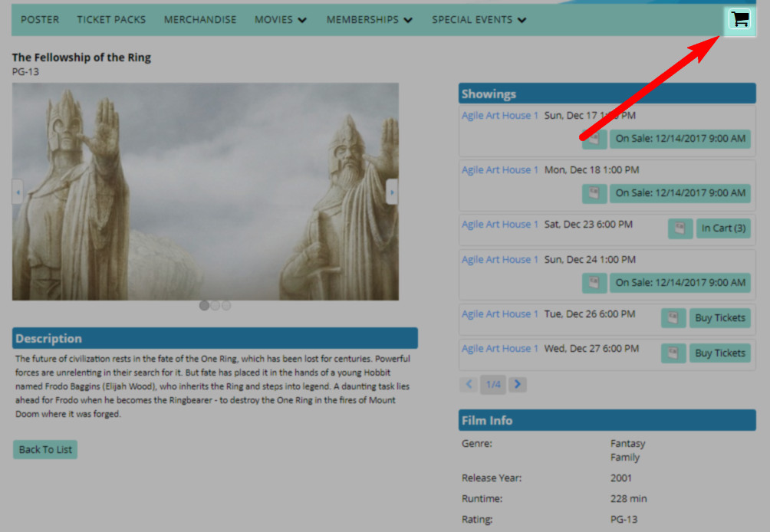
Task: Click ticket icon for Tue, Dec 26 showing
Action: click(673, 318)
